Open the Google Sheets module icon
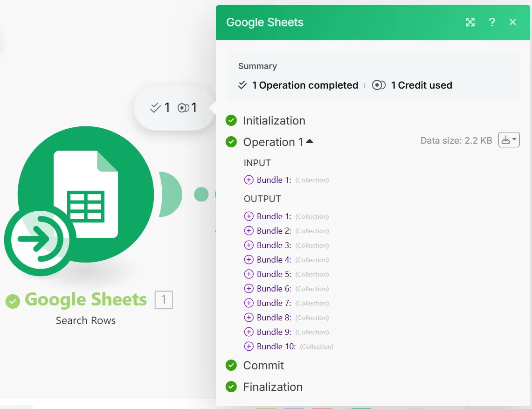The image size is (532, 409). point(86,194)
